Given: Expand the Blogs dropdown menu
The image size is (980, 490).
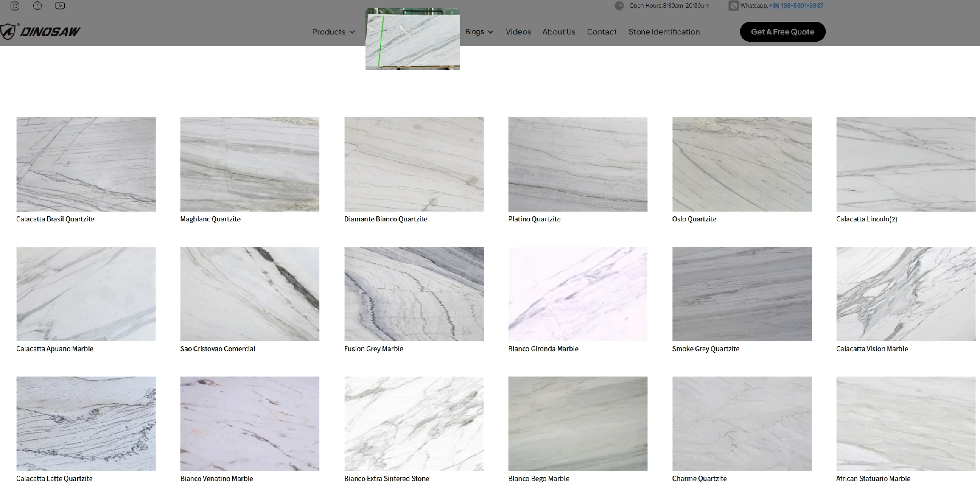Looking at the screenshot, I should coord(479,32).
